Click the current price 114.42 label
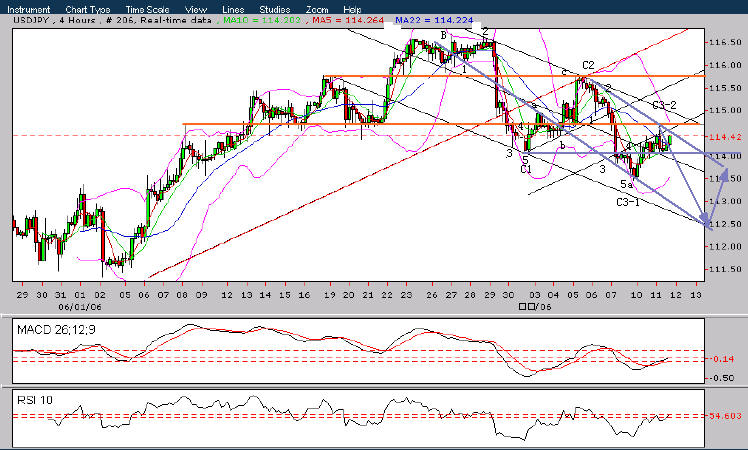 coord(726,137)
